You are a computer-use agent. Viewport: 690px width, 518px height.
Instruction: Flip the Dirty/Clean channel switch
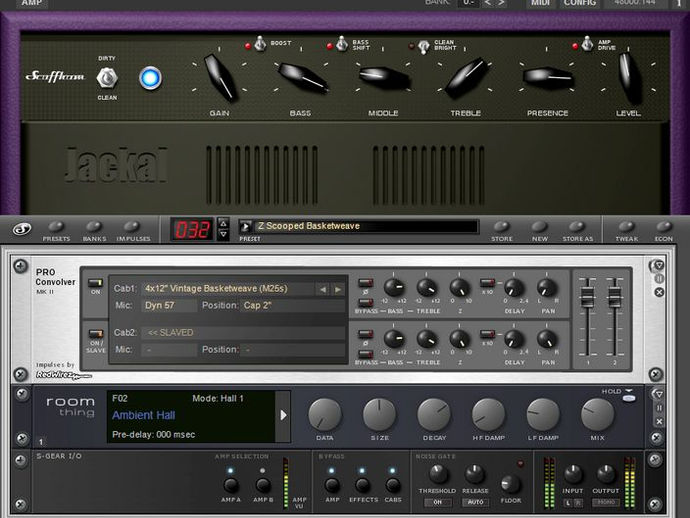[107, 78]
